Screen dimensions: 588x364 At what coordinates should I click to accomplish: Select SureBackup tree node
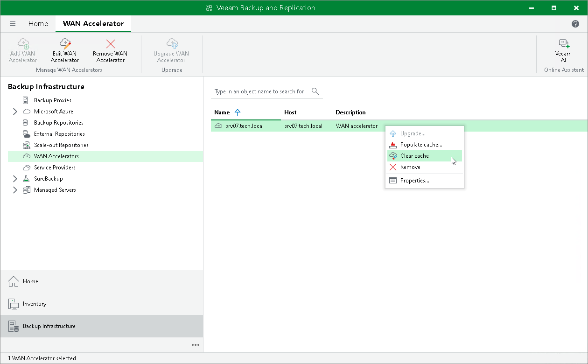point(48,179)
